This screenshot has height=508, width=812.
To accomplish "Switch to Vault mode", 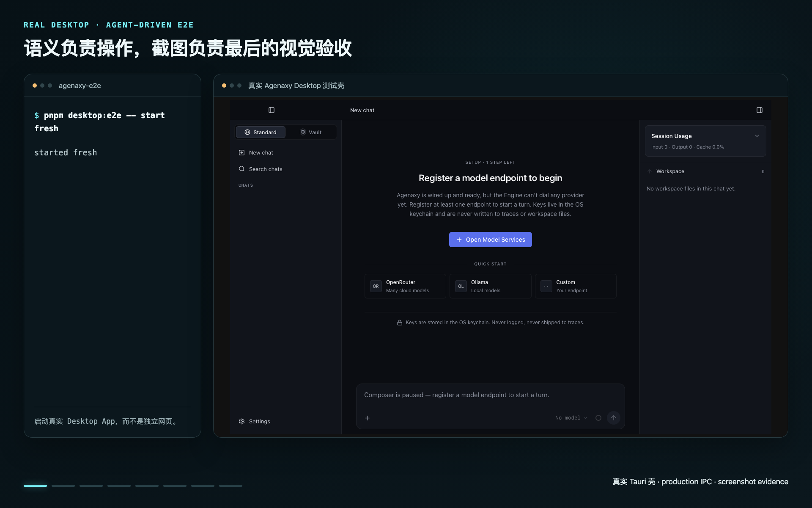I will click(x=311, y=132).
